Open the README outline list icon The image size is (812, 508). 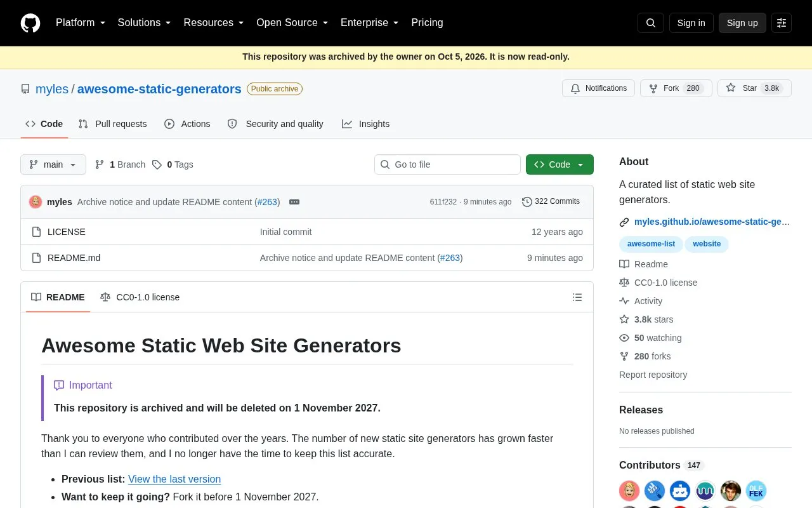(577, 297)
